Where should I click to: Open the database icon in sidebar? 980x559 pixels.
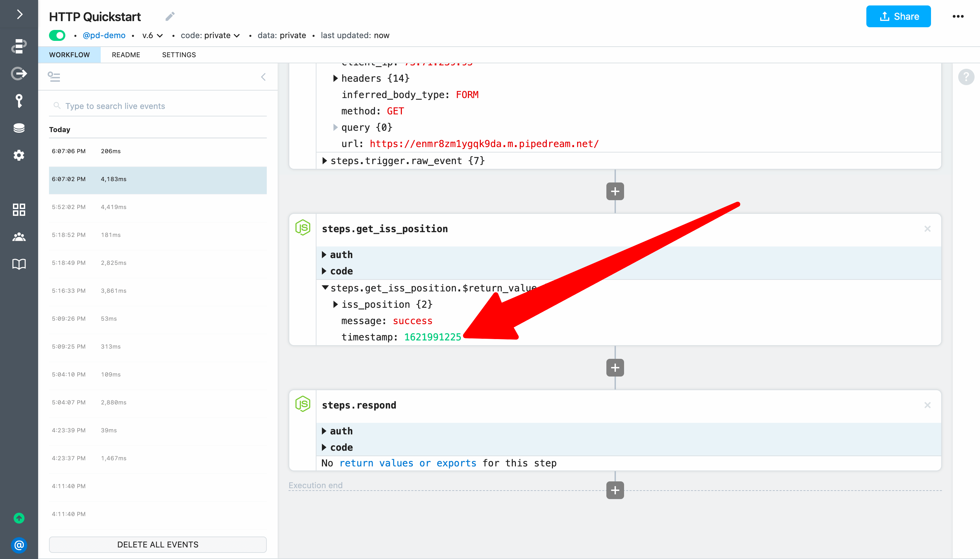click(x=19, y=128)
